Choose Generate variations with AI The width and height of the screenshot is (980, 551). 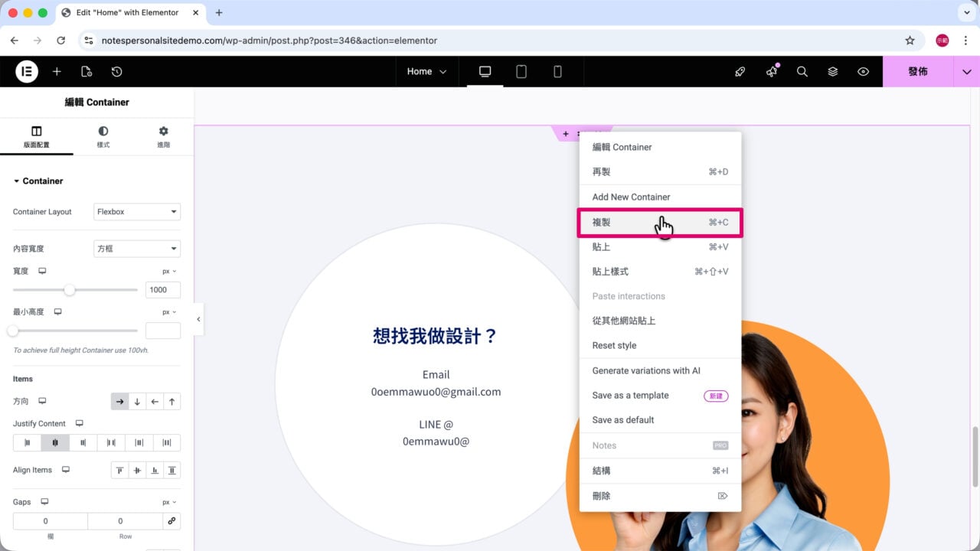[x=660, y=370]
